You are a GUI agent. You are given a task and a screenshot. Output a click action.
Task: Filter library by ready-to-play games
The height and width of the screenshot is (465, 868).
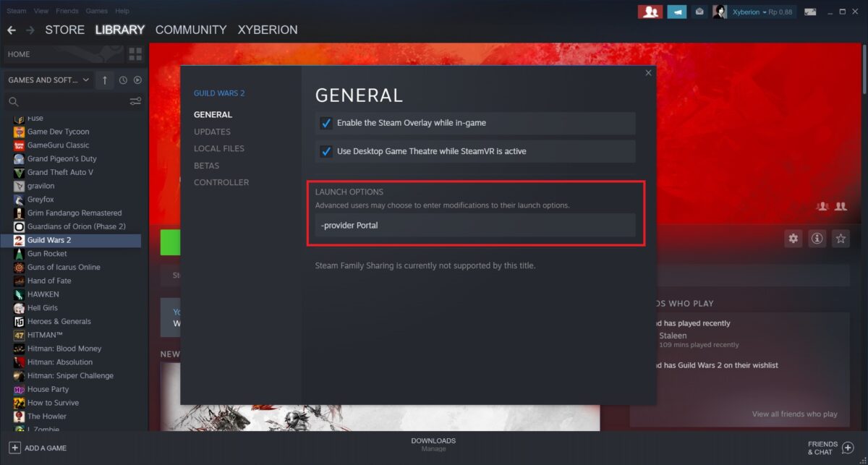pyautogui.click(x=137, y=80)
